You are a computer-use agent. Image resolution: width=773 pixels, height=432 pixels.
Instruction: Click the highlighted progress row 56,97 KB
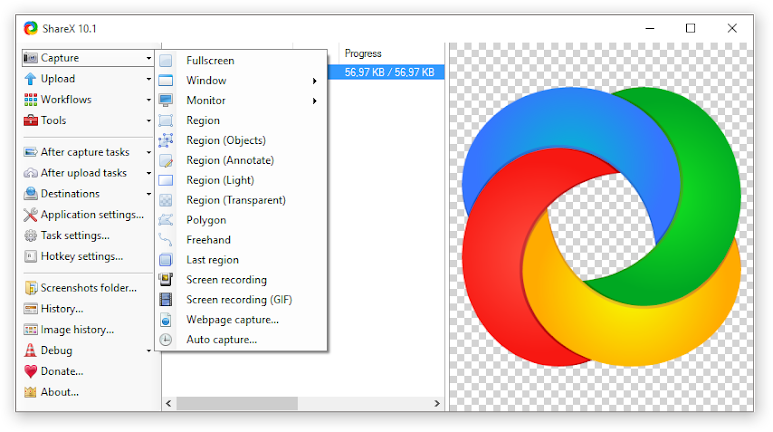[389, 73]
